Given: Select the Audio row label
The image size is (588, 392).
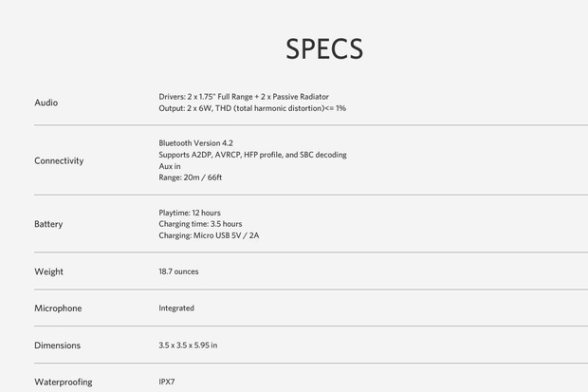Looking at the screenshot, I should pos(46,103).
